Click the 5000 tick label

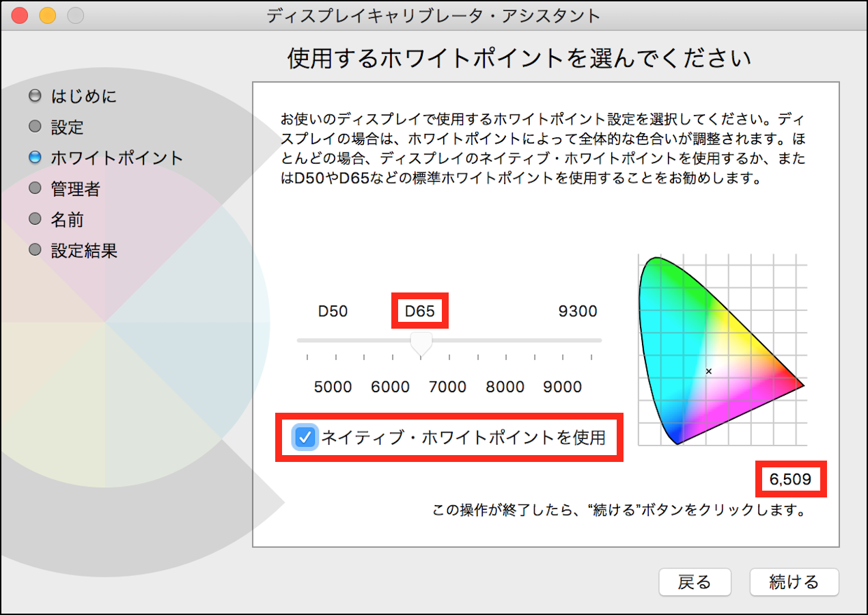pos(333,387)
